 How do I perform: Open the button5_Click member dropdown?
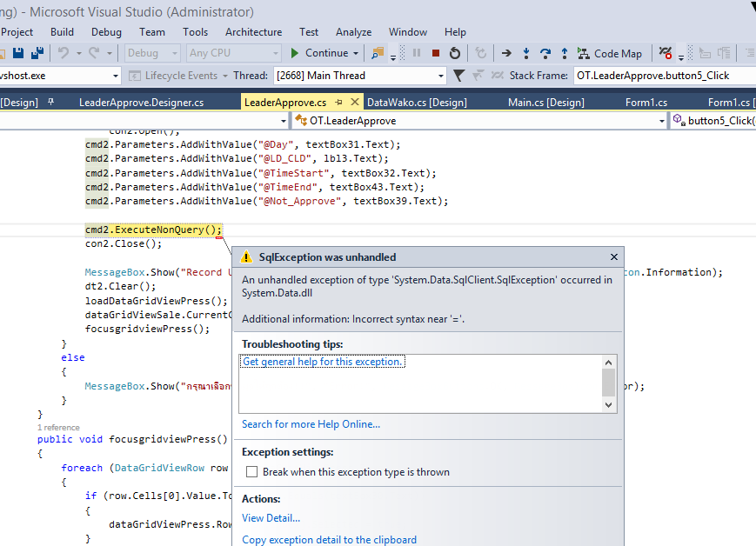(714, 121)
